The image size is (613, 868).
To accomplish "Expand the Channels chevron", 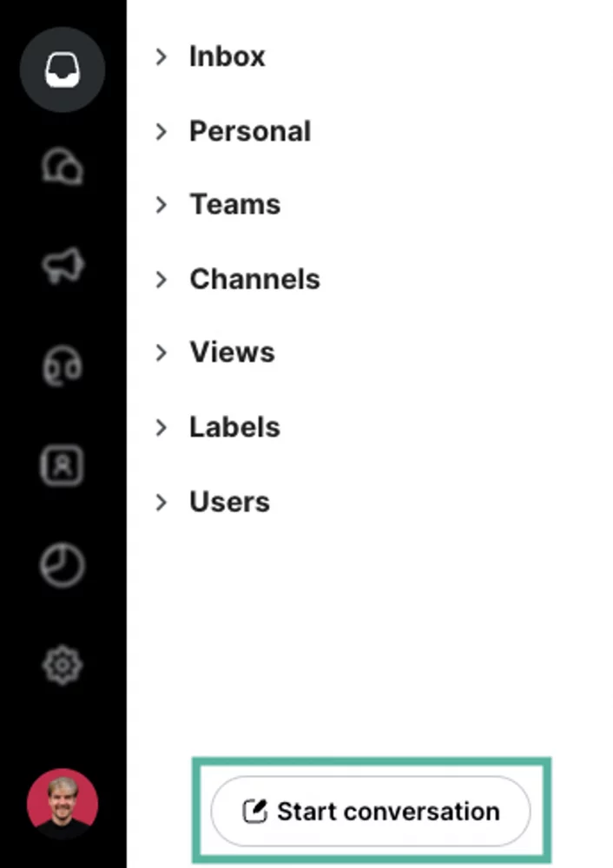I will pos(161,279).
